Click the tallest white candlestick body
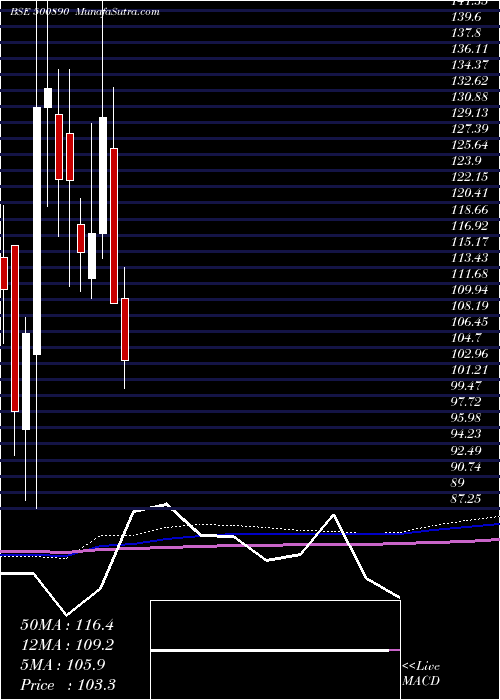500x700 pixels. click(x=37, y=231)
